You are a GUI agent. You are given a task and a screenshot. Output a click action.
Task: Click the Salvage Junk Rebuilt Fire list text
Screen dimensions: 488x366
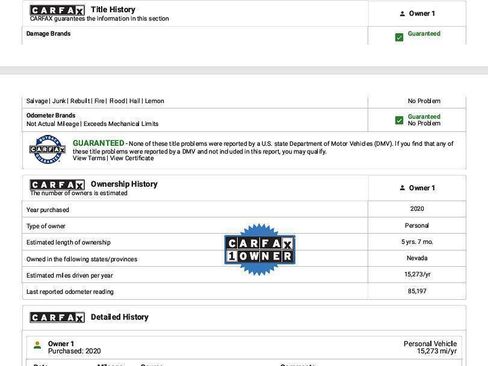[x=95, y=101]
